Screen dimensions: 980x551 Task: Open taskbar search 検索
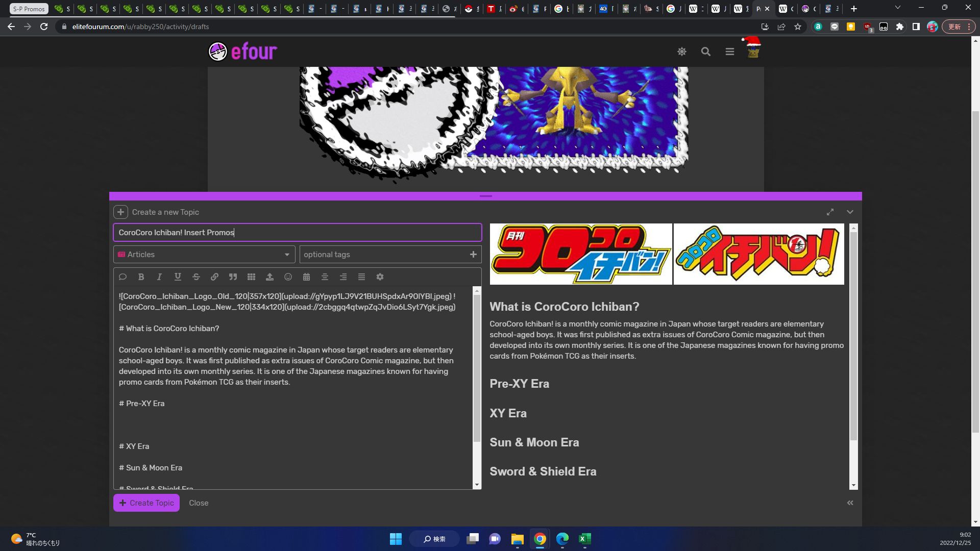pos(434,539)
